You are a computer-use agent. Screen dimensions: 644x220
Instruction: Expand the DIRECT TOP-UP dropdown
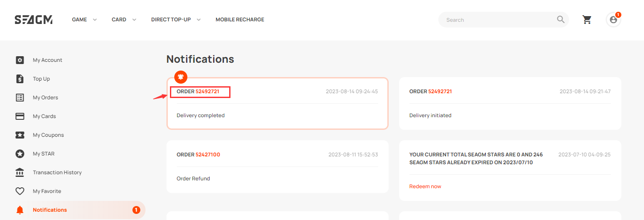pos(176,20)
